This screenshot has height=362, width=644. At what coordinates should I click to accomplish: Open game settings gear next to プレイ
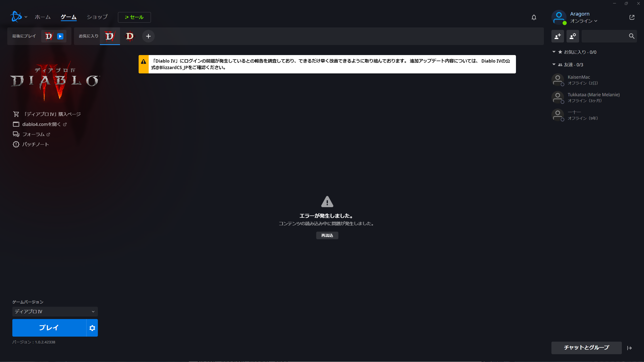(x=92, y=328)
